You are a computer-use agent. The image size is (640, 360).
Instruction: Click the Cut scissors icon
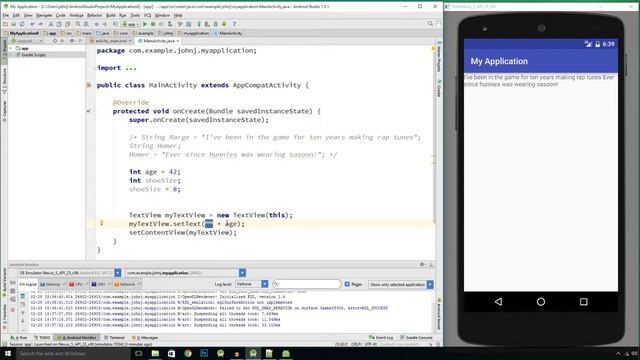pyautogui.click(x=51, y=24)
